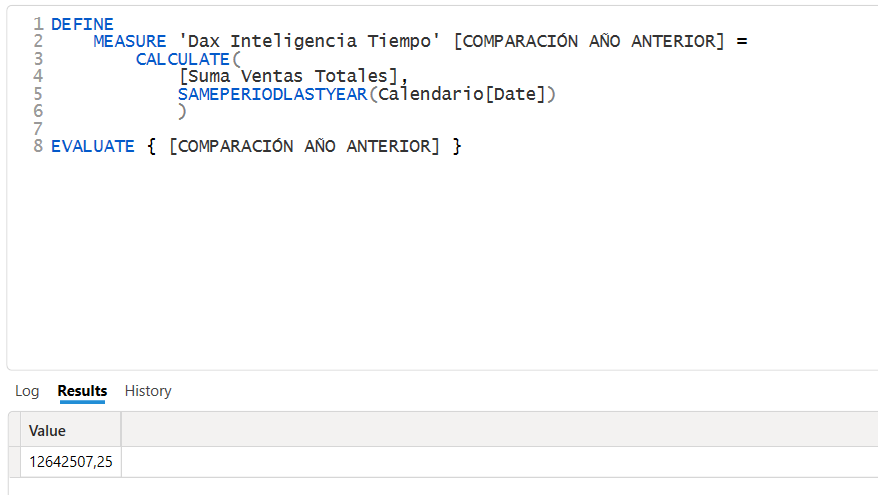Click the SAMEPERIODLASTYEAR function in the query
878x495 pixels.
[273, 94]
